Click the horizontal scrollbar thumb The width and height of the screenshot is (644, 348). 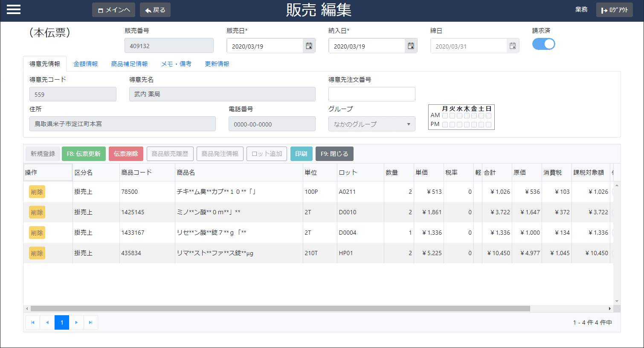280,308
